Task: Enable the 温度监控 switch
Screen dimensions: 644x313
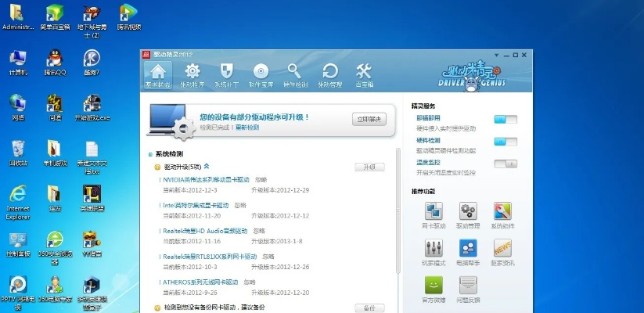Action: [x=505, y=164]
